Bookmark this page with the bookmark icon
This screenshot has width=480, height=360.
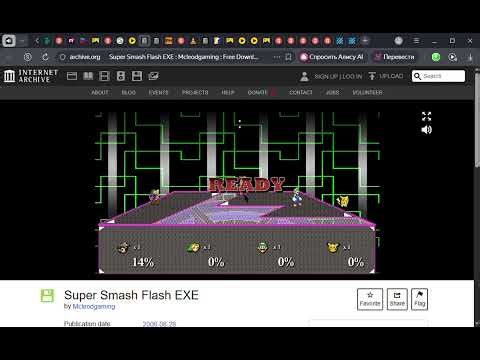pos(288,57)
